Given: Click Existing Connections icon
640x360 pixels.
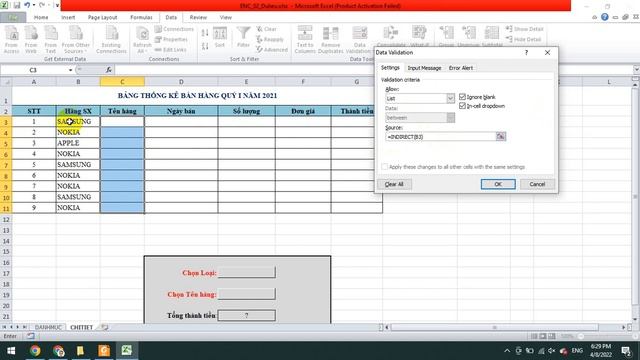Looking at the screenshot, I should (111, 39).
